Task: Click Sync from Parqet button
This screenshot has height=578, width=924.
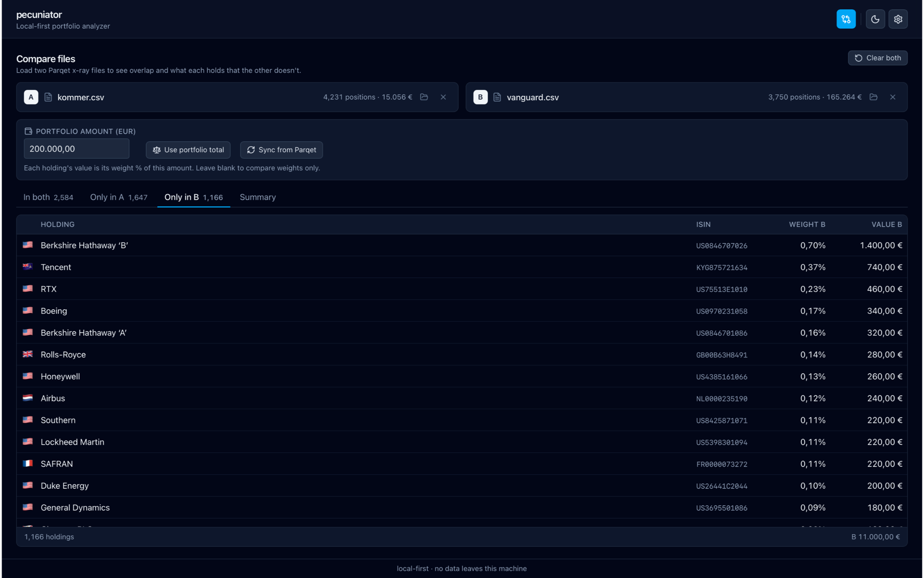Action: pyautogui.click(x=282, y=150)
